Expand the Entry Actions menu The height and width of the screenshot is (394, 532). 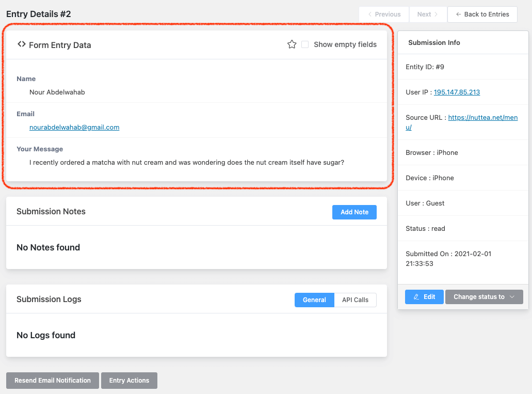[x=129, y=381]
